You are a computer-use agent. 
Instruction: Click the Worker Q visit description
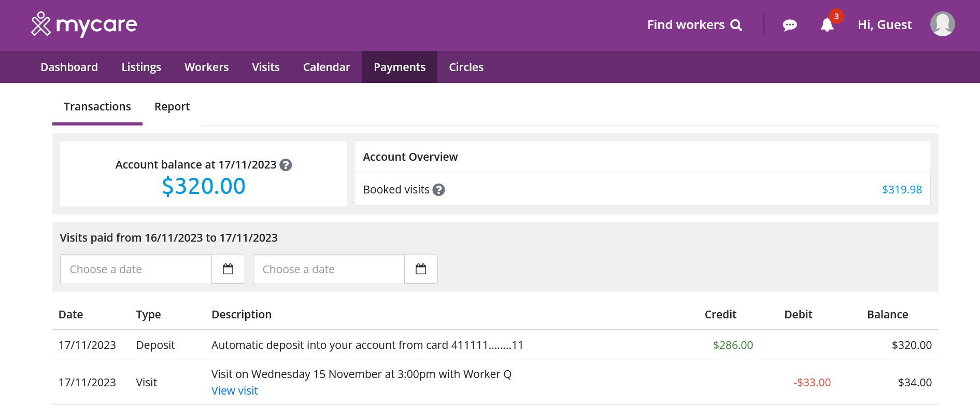361,374
